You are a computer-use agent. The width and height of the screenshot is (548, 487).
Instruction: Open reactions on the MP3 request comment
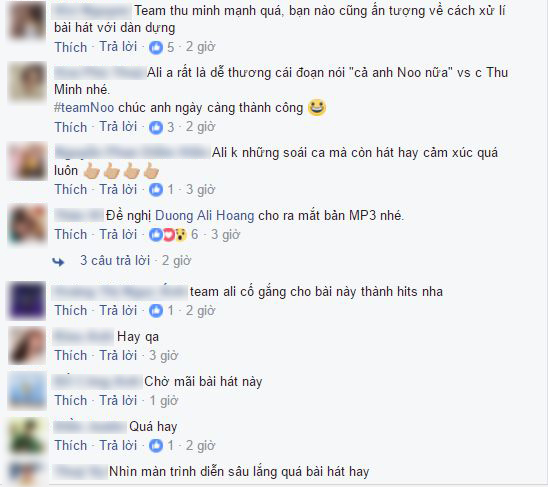(168, 235)
